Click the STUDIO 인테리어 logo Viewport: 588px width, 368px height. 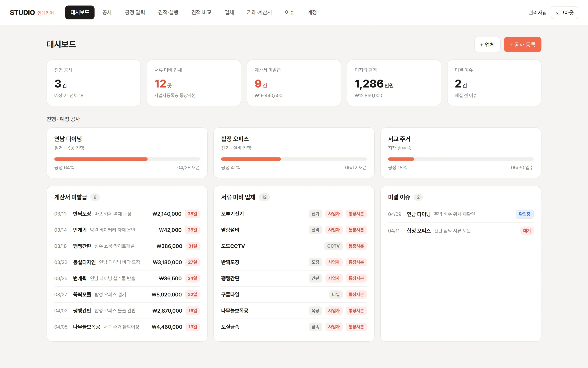coord(32,12)
